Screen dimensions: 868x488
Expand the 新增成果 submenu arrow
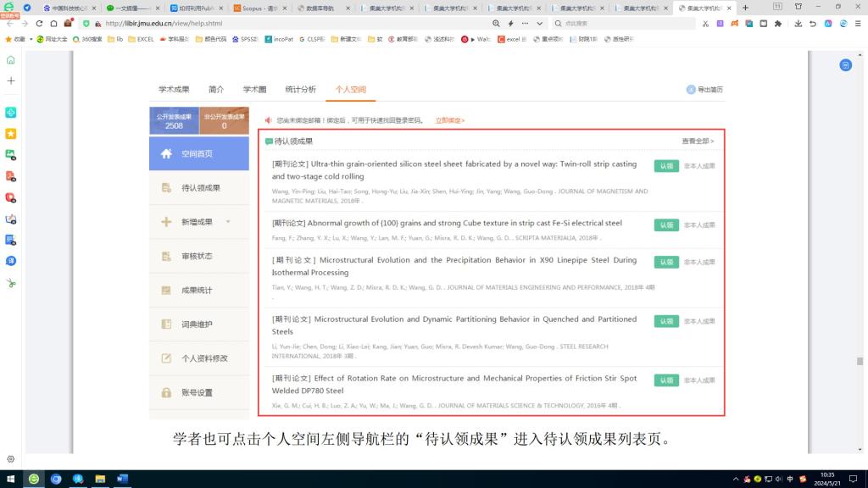pos(228,222)
